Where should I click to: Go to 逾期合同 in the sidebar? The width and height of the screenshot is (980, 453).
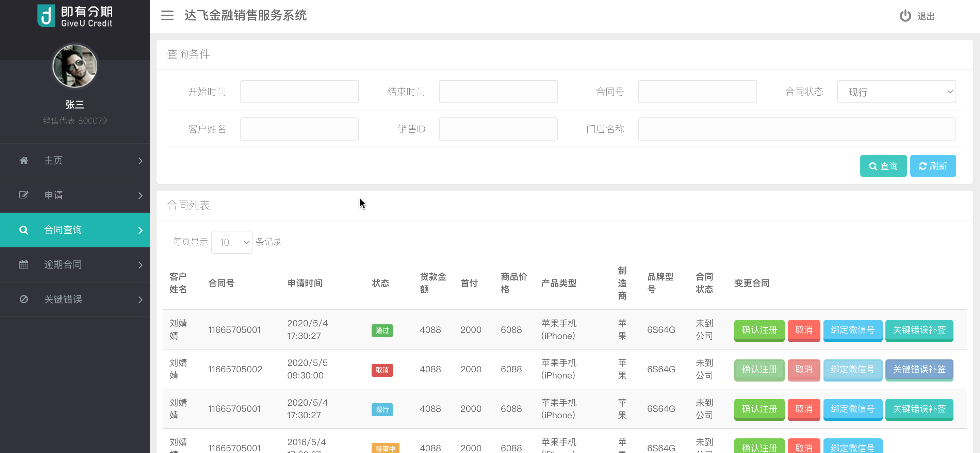(x=75, y=265)
